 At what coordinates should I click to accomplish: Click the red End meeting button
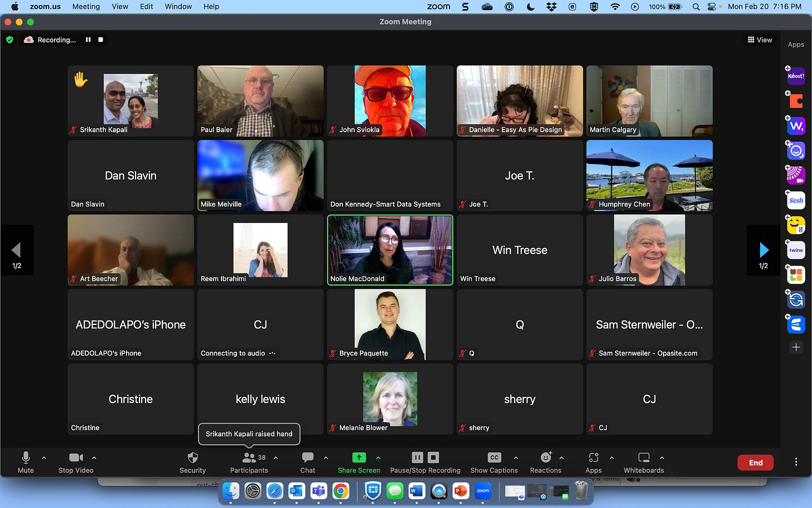756,462
